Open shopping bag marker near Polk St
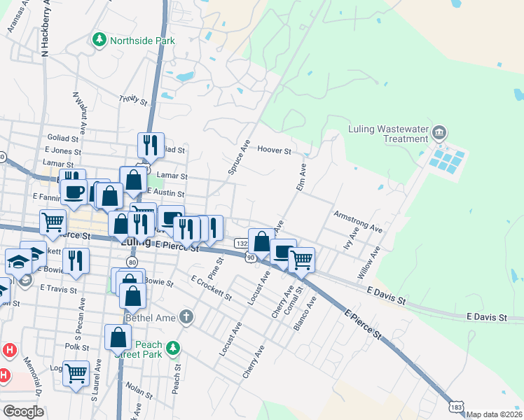This screenshot has width=524, height=420. point(118,337)
